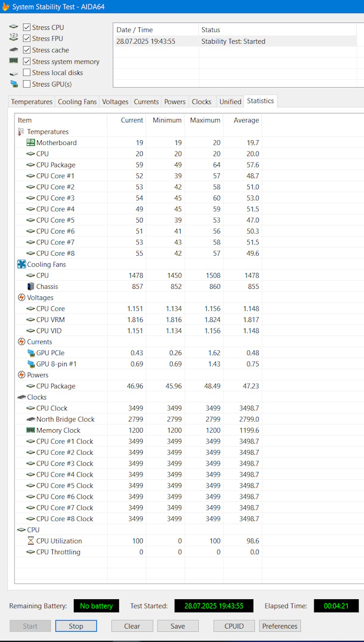Screen dimensions: 364x642
Task: Select the CPU Core #3 temperature row
Action: point(138,198)
